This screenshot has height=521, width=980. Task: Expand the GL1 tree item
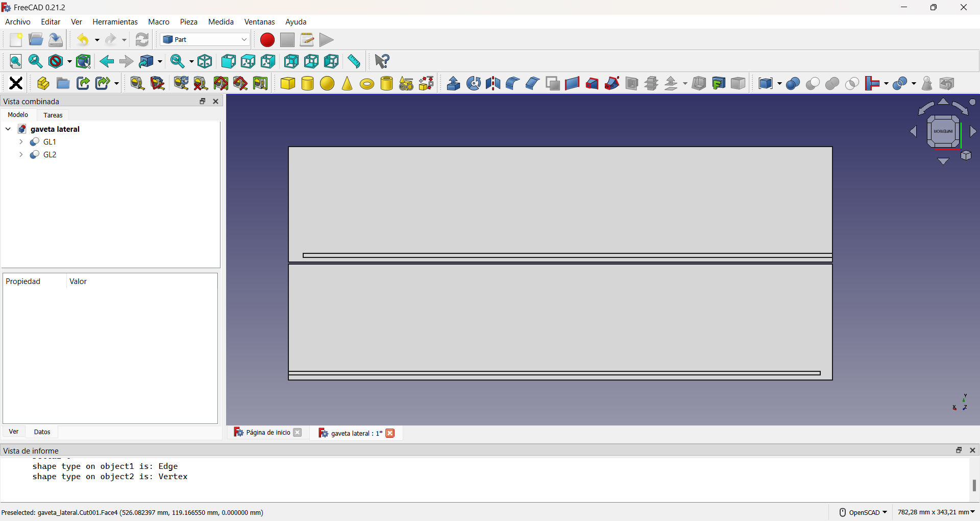[21, 142]
